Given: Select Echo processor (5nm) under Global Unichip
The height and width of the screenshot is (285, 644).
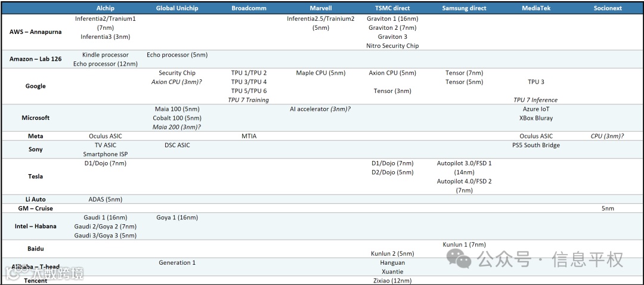Looking at the screenshot, I should tap(177, 55).
